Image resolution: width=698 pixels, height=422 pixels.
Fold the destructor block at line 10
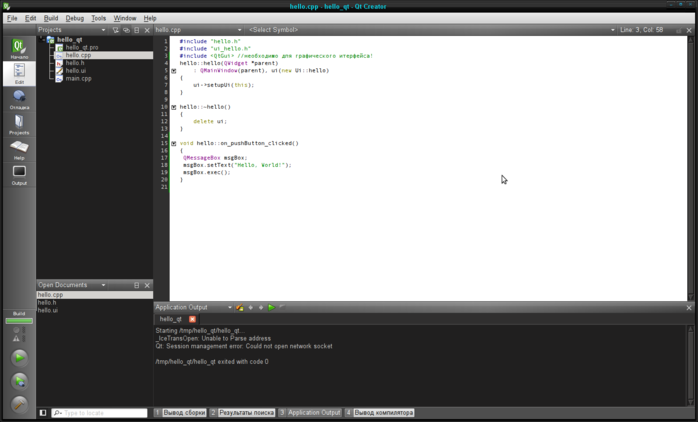(174, 107)
